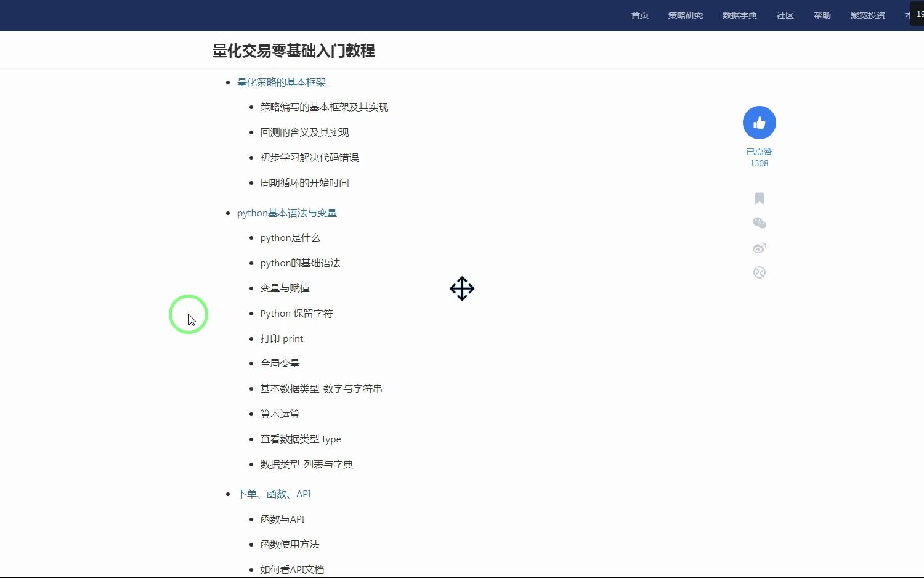The height and width of the screenshot is (578, 924).
Task: Open 聚宽投资 in the top navigation
Action: (868, 15)
